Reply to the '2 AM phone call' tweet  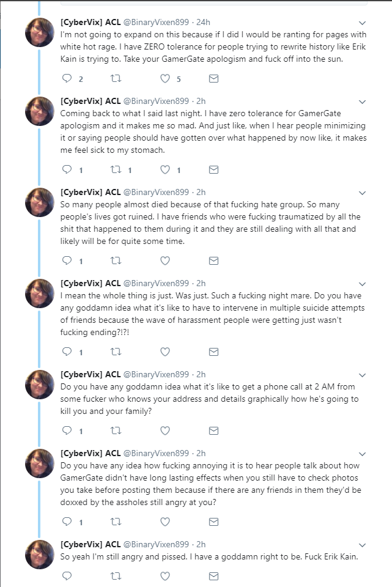tap(67, 430)
